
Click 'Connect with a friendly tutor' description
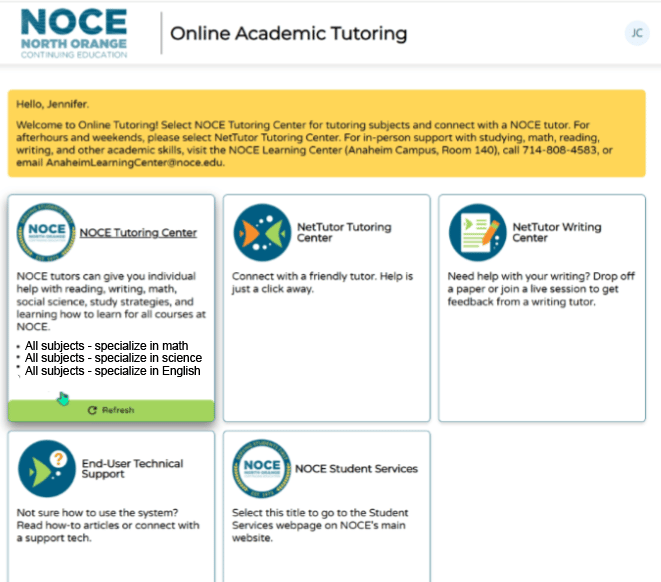pyautogui.click(x=322, y=282)
